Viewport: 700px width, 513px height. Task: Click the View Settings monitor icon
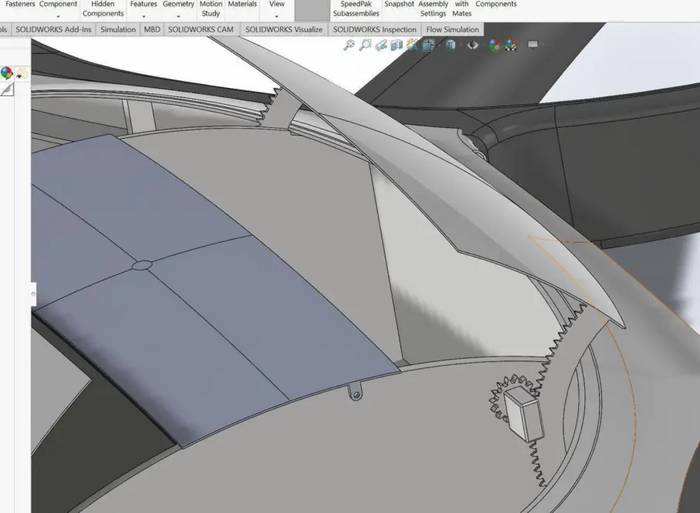point(533,45)
